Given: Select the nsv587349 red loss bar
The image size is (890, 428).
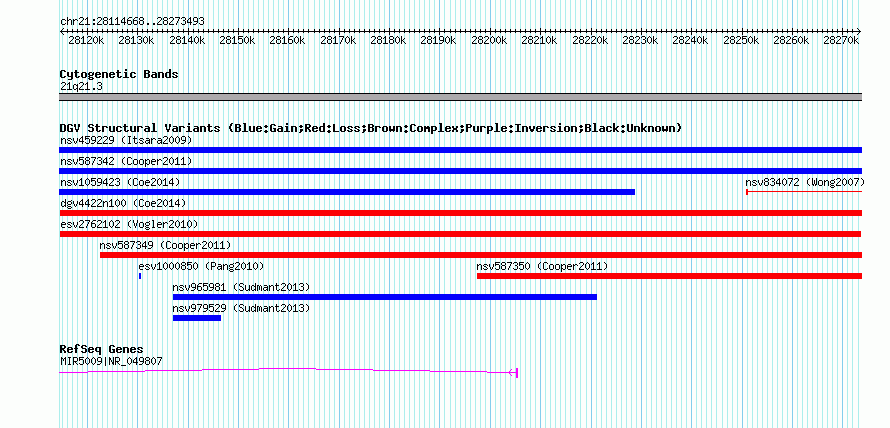Looking at the screenshot, I should (481, 255).
